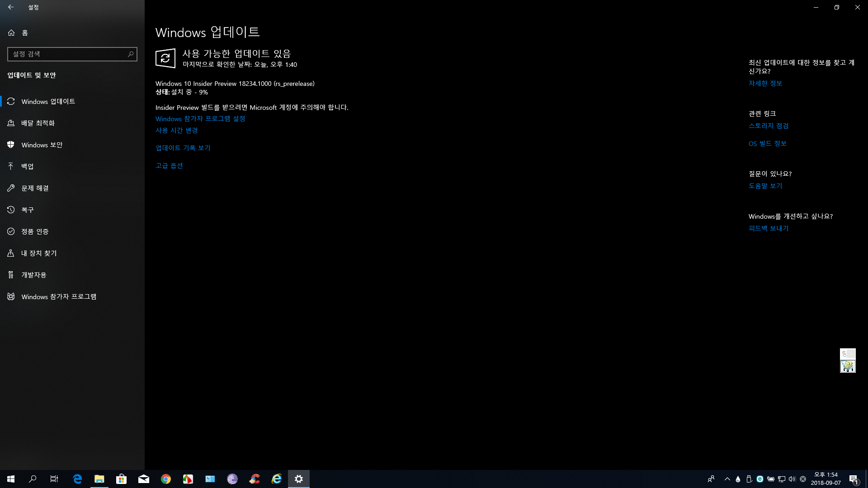Image resolution: width=868 pixels, height=488 pixels.
Task: Open the clock and date flyout
Action: pyautogui.click(x=826, y=479)
